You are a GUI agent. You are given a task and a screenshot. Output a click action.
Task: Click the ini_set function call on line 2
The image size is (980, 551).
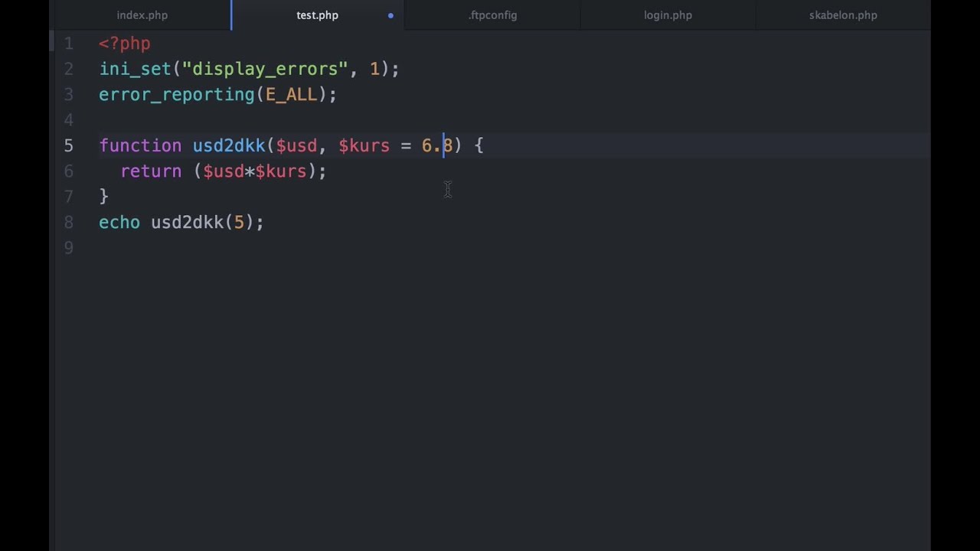click(135, 69)
